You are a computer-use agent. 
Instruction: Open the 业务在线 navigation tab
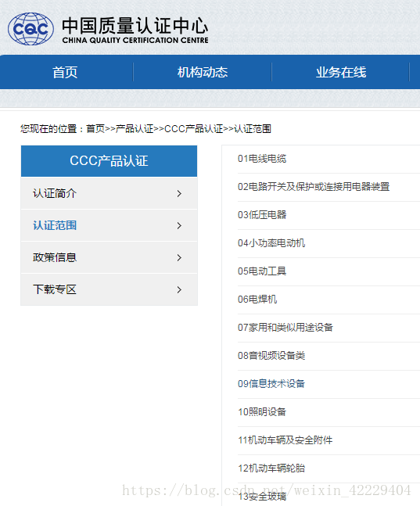coord(341,72)
